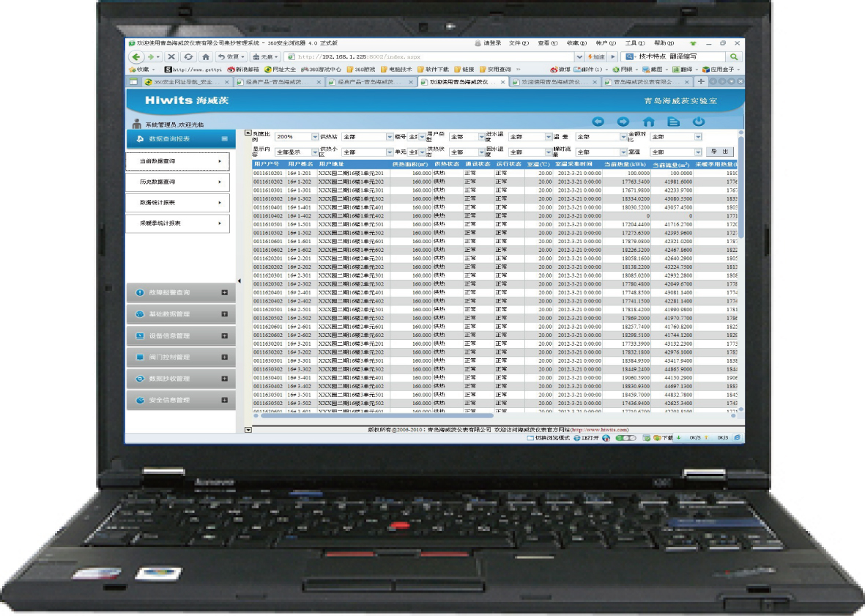Screen dimensions: 865x616
Task: Go to home via the blue house icon
Action: pos(648,122)
